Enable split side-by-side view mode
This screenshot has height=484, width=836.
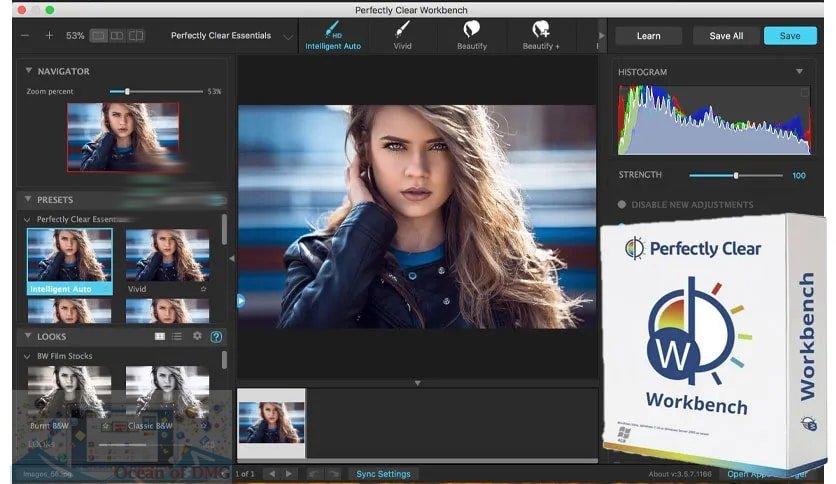point(117,36)
